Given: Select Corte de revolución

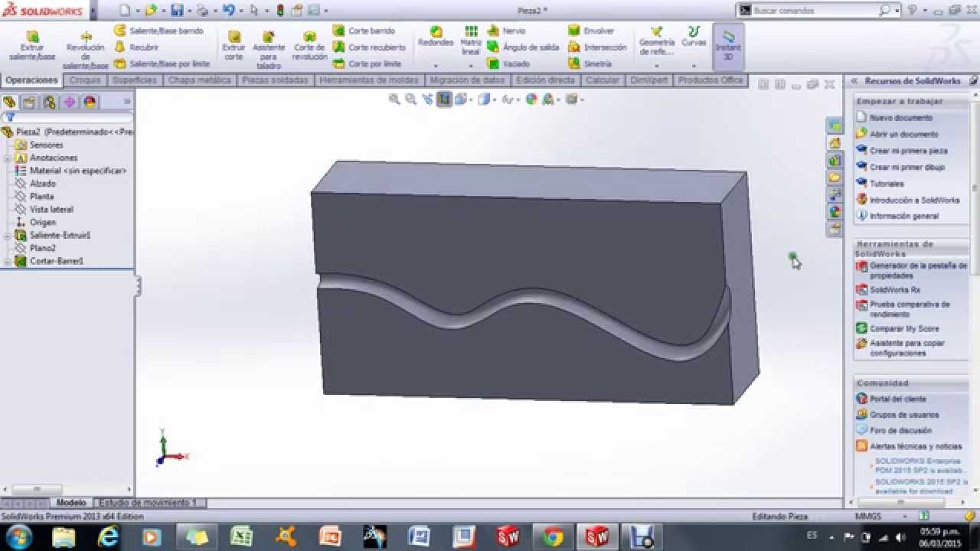Looking at the screenshot, I should click(309, 45).
